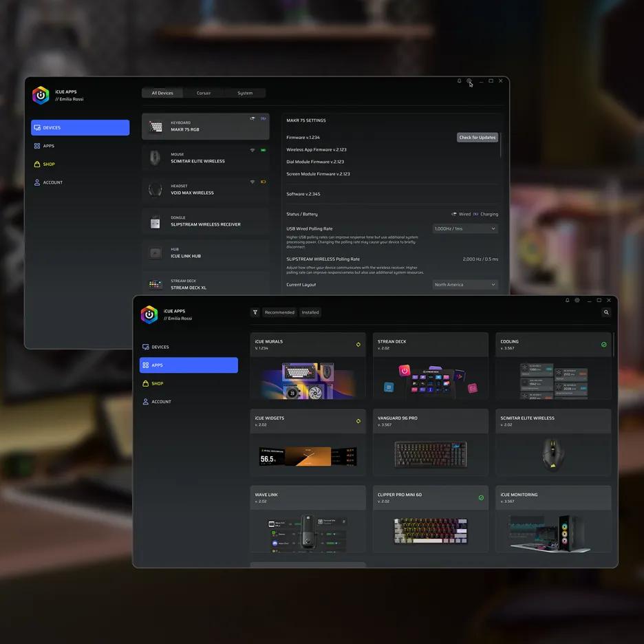Open settings gear in the front window

coord(577,300)
